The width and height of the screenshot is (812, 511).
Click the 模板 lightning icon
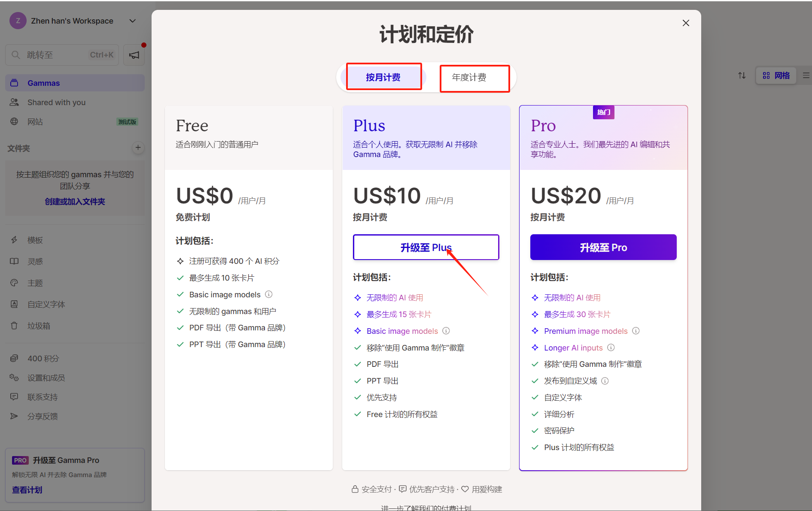click(14, 240)
